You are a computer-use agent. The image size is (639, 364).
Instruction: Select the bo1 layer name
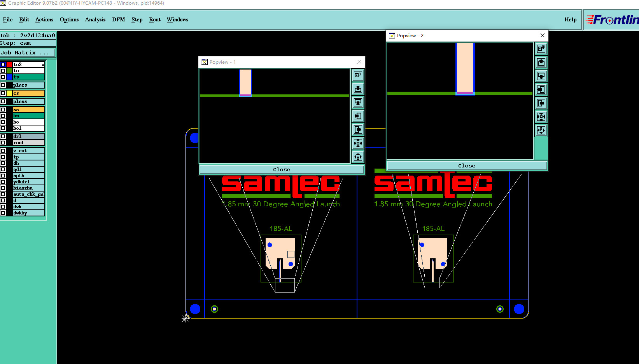point(29,128)
